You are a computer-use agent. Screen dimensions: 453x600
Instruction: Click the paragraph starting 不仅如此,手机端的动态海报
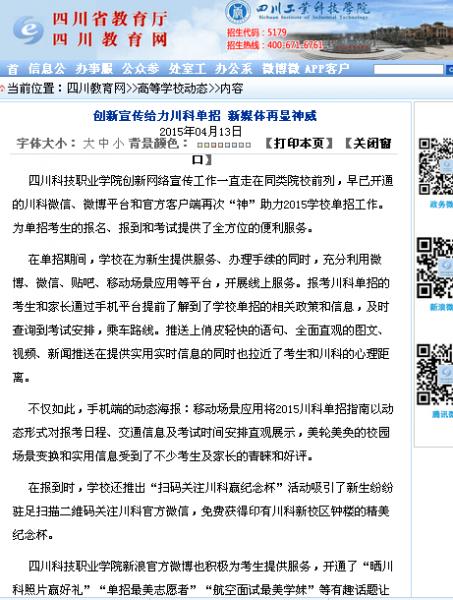click(x=203, y=432)
